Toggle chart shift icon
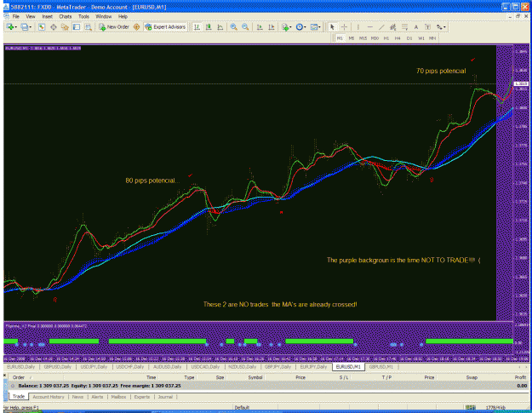The height and width of the screenshot is (413, 532). pyautogui.click(x=272, y=26)
